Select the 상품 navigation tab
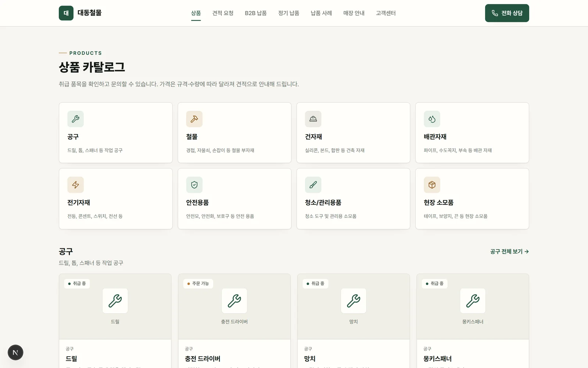Image resolution: width=588 pixels, height=368 pixels. 196,13
